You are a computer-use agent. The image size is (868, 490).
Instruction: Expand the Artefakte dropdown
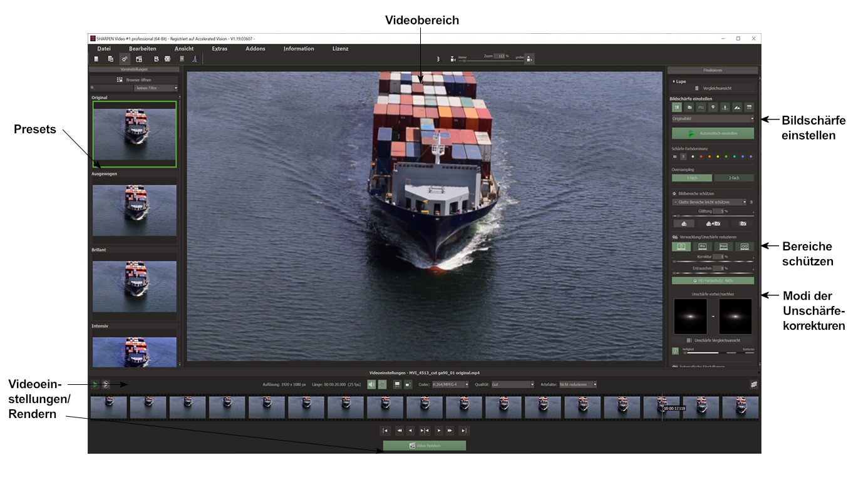pyautogui.click(x=578, y=384)
